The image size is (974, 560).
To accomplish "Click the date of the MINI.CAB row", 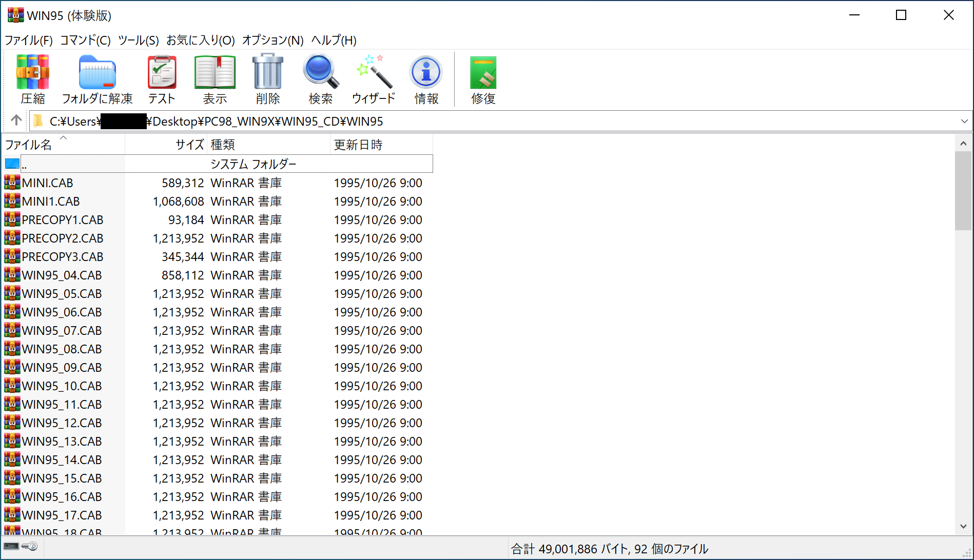I will (378, 183).
